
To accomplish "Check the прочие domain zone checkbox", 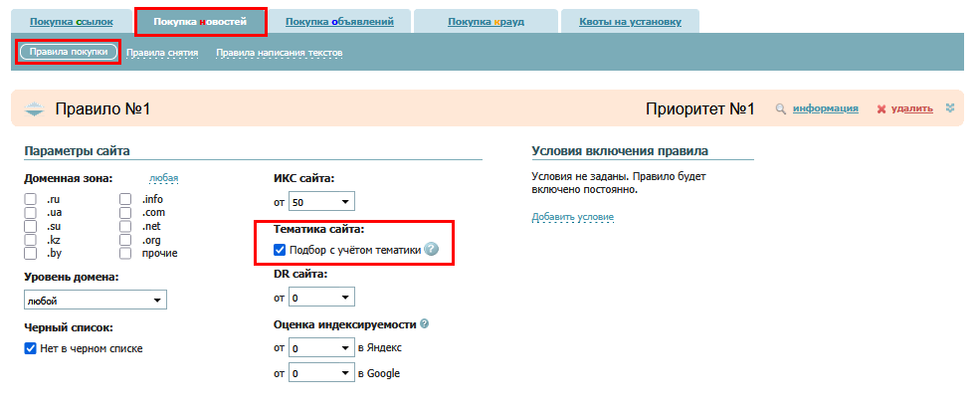I will pos(125,253).
